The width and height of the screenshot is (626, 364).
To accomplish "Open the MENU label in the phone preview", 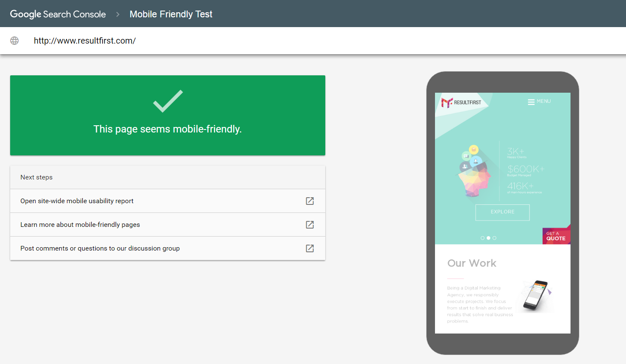I will tap(544, 102).
